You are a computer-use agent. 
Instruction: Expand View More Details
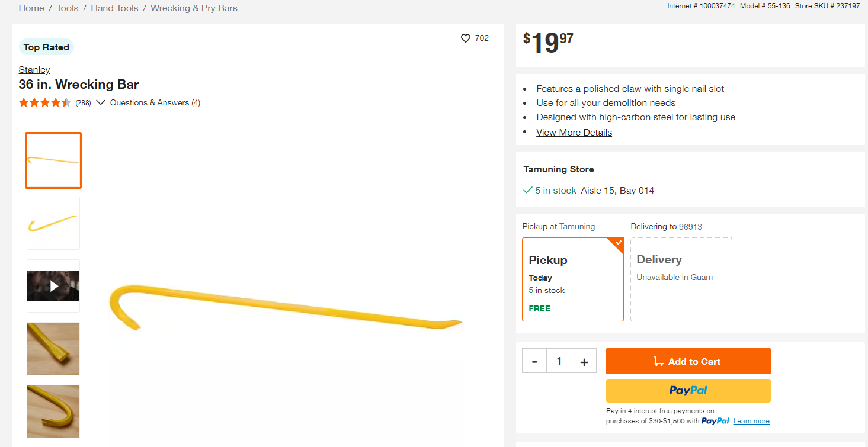pos(574,133)
